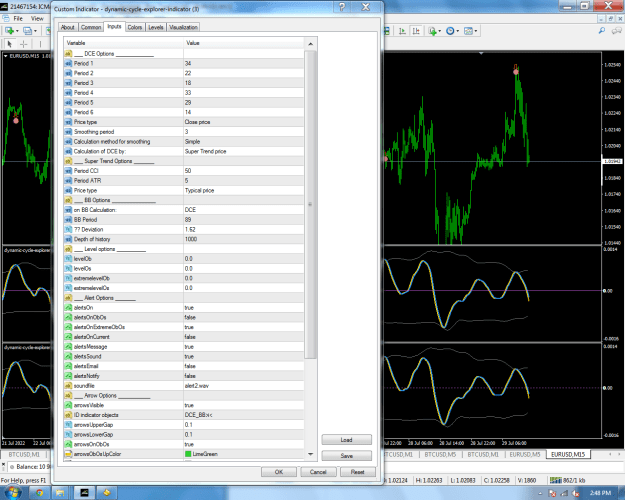
Task: Open Super Trend Typical price dropdown
Action: pyautogui.click(x=244, y=190)
